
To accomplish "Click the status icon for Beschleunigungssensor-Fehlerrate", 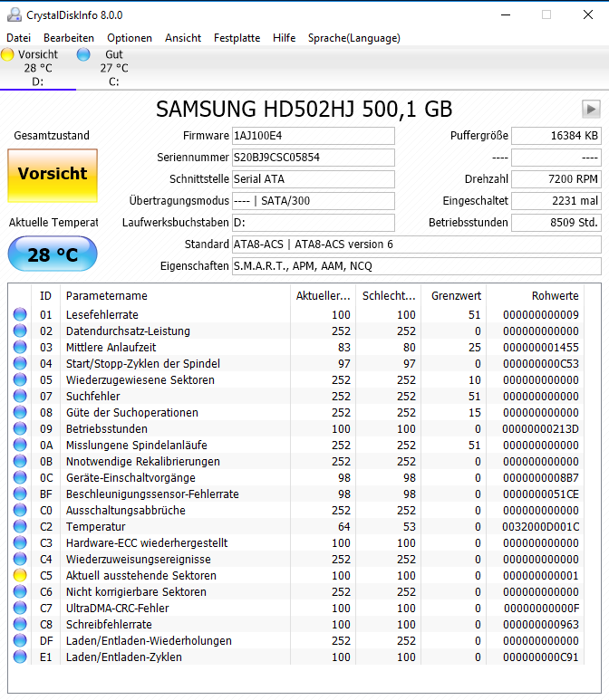I will point(20,494).
